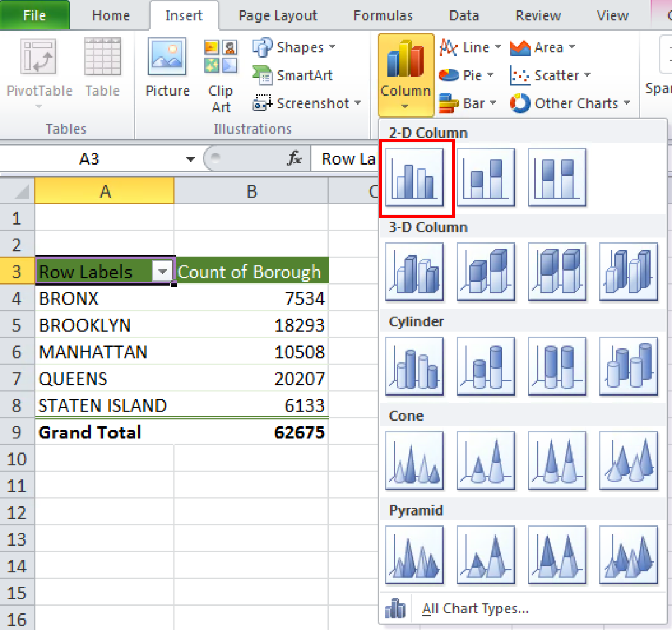Select column A header
This screenshot has height=630, width=672.
pyautogui.click(x=105, y=191)
